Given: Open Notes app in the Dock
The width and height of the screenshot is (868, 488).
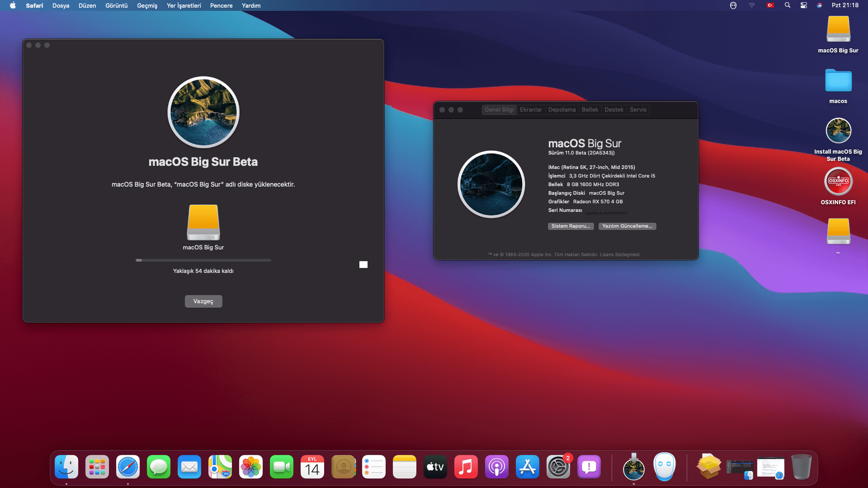Looking at the screenshot, I should pos(405,467).
